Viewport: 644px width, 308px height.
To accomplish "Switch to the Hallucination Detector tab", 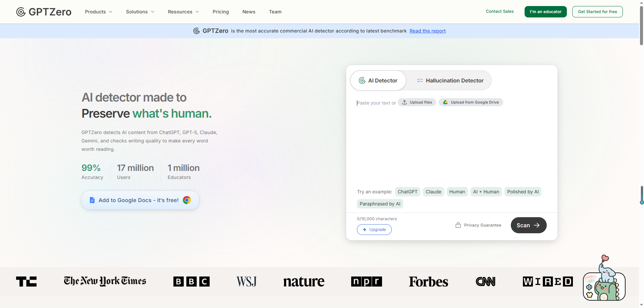I will 449,80.
